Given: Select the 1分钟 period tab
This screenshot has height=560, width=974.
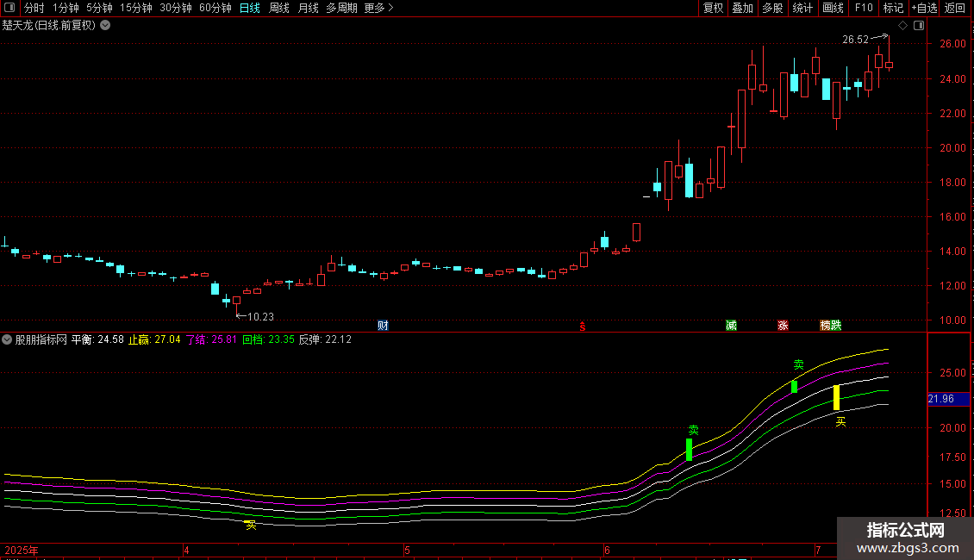Looking at the screenshot, I should click(x=66, y=8).
